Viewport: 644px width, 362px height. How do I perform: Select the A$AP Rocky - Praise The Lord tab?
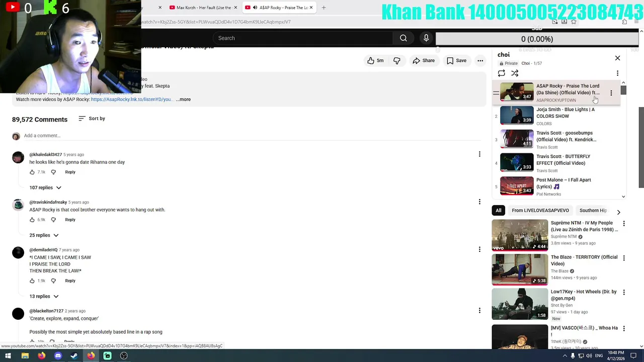click(276, 8)
